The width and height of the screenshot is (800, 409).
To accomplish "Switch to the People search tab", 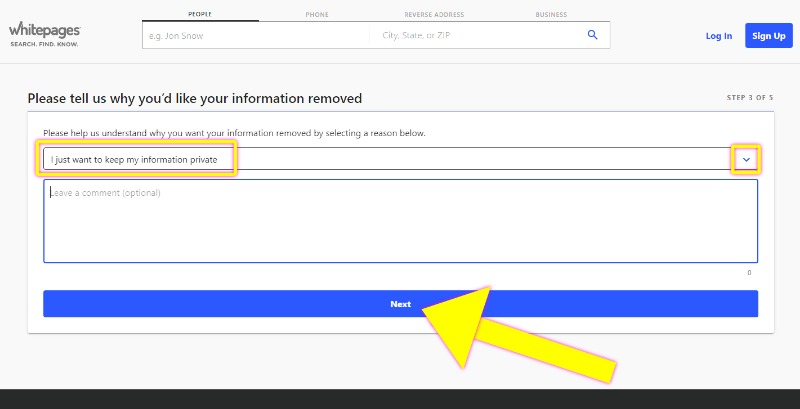I will (x=200, y=14).
